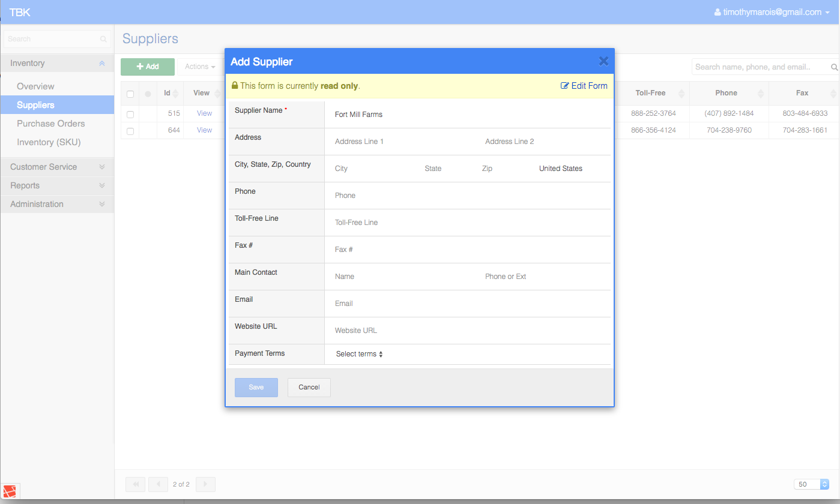Select the header checkbox to select all suppliers
Image resolution: width=840 pixels, height=504 pixels.
(130, 94)
